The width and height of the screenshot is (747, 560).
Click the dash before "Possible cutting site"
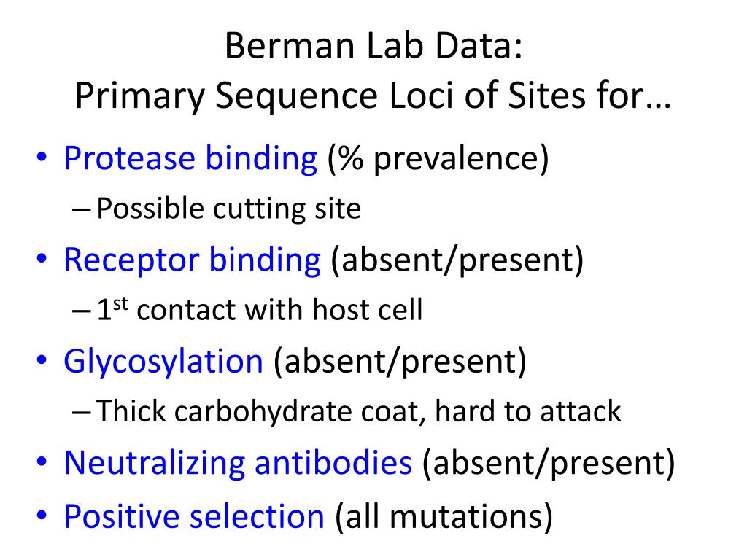tap(82, 210)
